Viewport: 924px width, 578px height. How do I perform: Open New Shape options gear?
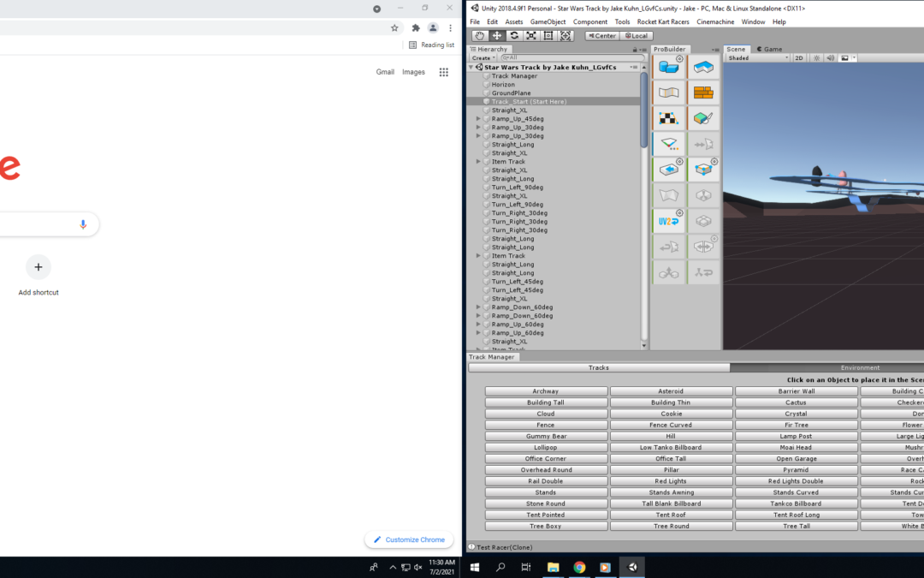(679, 59)
